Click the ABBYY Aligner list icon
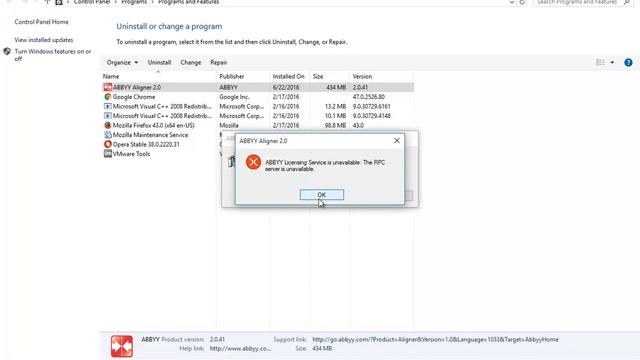 107,87
